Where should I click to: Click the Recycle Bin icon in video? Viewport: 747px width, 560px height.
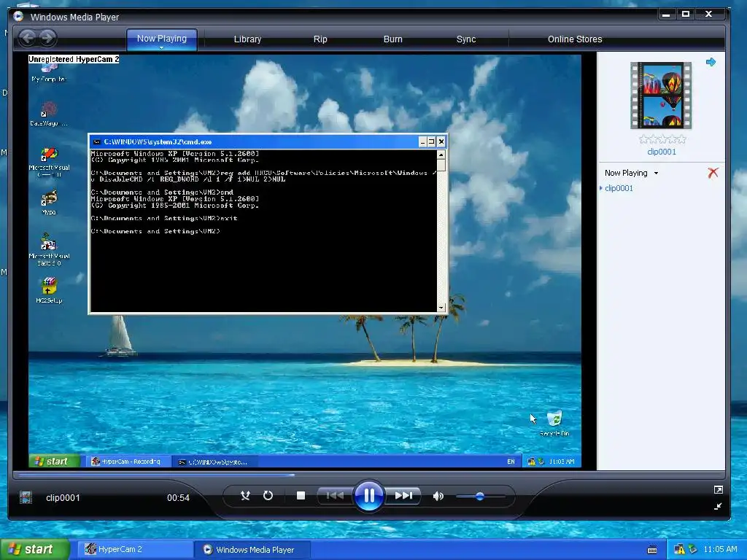point(554,423)
